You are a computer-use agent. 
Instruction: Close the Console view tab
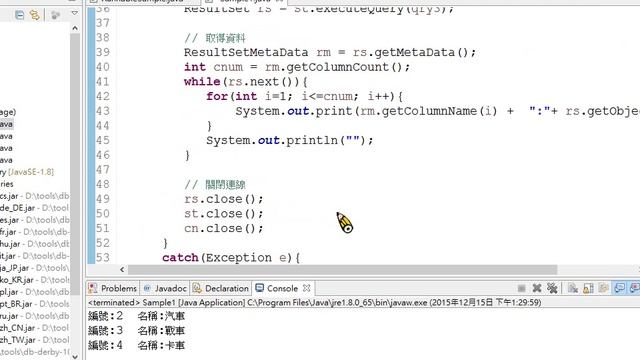pos(306,288)
